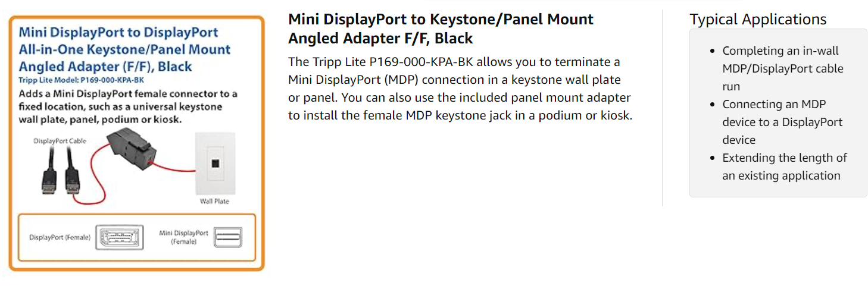Select the blue infographic title text
868x286 pixels.
(124, 49)
